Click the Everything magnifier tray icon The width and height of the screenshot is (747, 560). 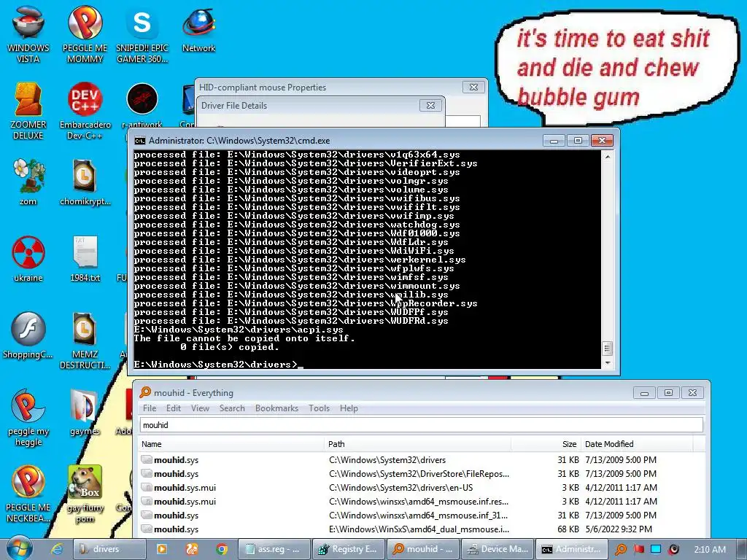pos(620,549)
